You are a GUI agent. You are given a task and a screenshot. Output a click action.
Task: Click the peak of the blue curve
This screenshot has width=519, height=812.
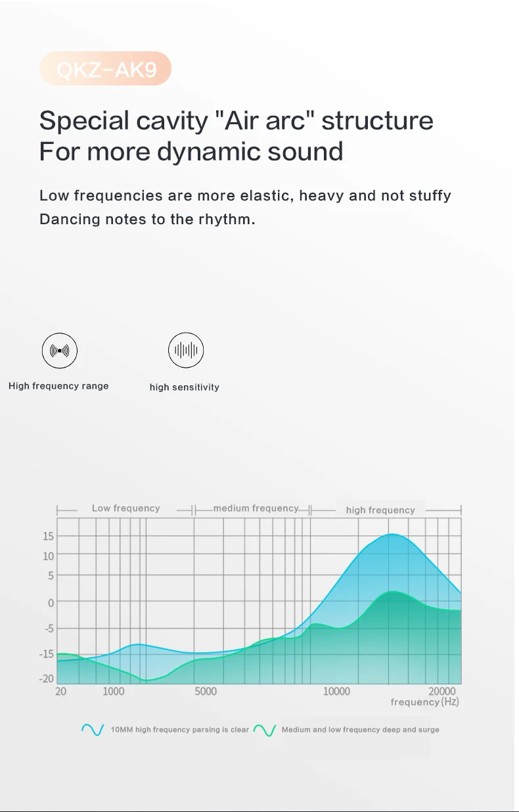tap(392, 535)
